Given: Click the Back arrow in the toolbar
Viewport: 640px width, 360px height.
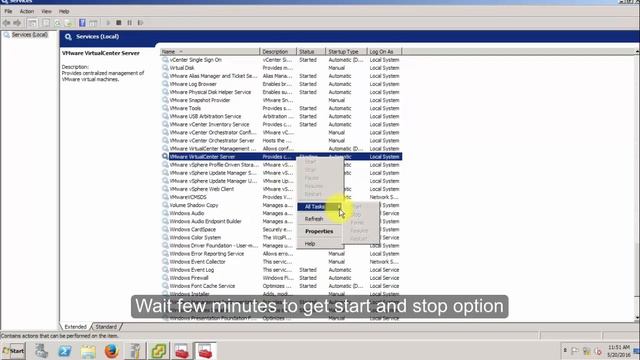Looking at the screenshot, I should (7, 23).
